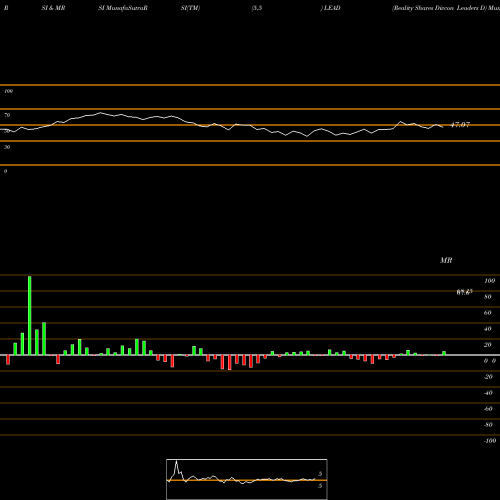Click the RSI axis label 70
Screen dimensions: 500x500
(x=7, y=115)
